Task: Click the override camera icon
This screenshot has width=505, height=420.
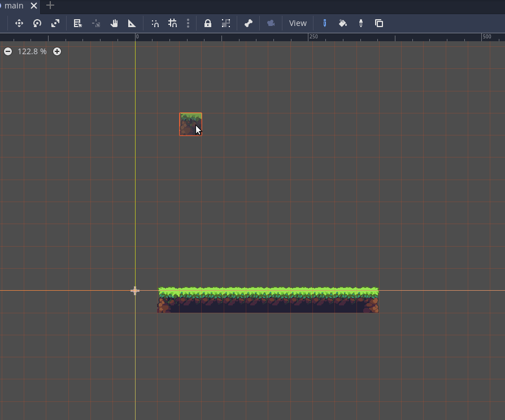Action: [271, 23]
